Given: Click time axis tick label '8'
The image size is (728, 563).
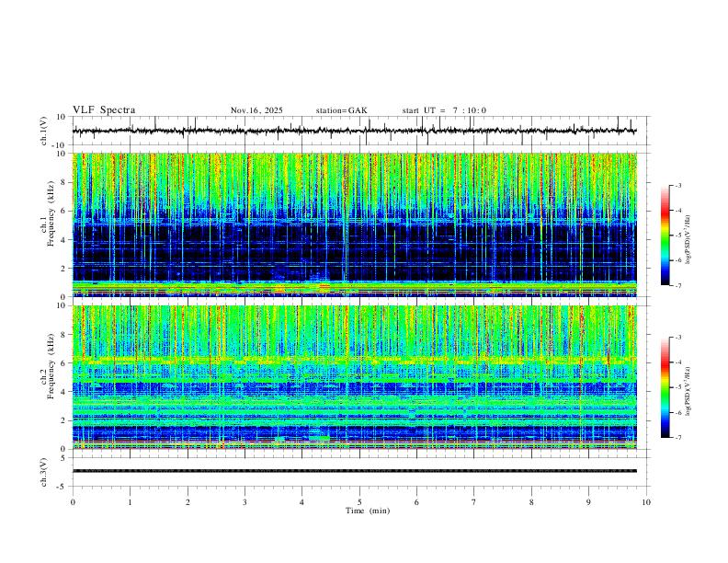Looking at the screenshot, I should point(531,502).
